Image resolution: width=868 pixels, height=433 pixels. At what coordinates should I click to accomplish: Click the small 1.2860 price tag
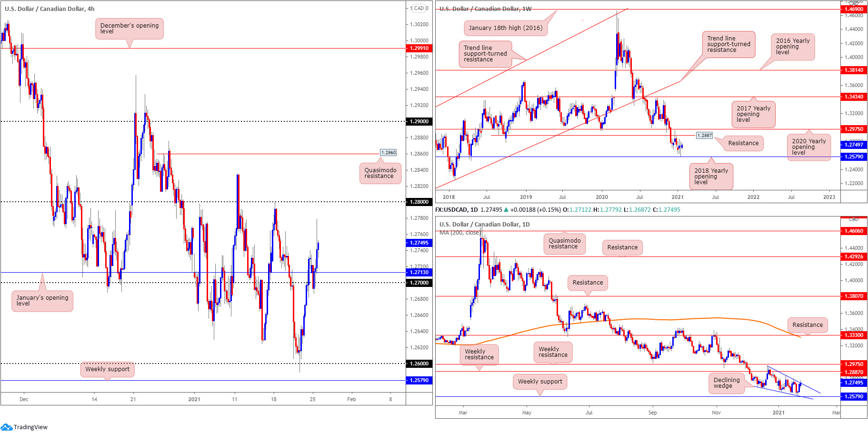389,153
